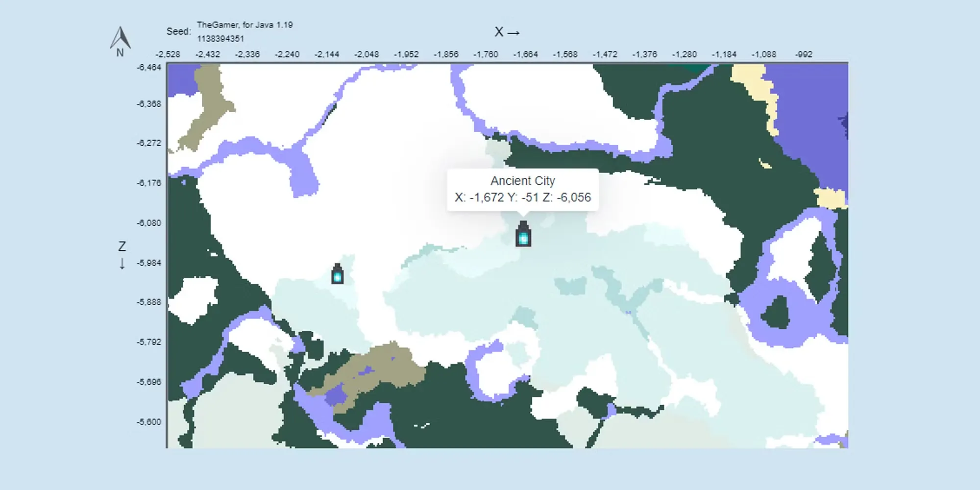Click coordinates text X: -1,672 Y: -51 Z: -6,056

pyautogui.click(x=523, y=197)
